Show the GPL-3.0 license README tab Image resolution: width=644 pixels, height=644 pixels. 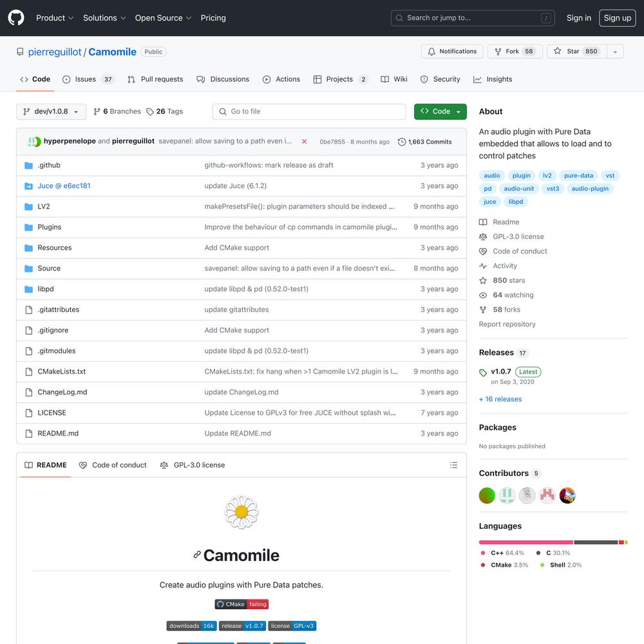click(x=192, y=465)
